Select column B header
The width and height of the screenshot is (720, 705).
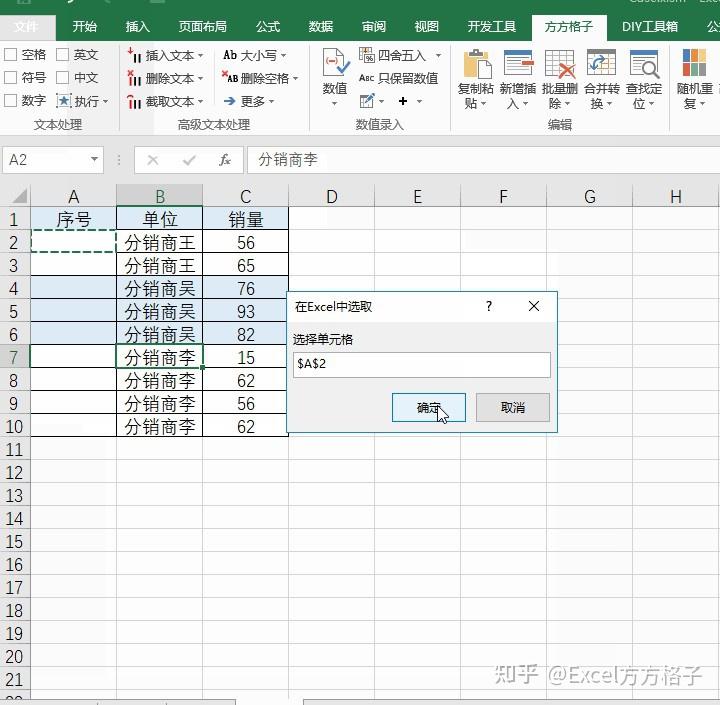pos(159,196)
